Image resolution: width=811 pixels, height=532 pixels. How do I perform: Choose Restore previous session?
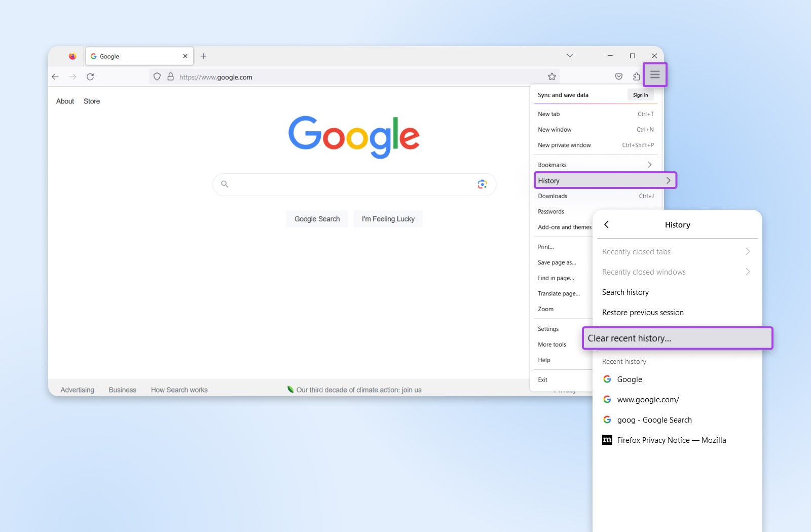click(643, 313)
